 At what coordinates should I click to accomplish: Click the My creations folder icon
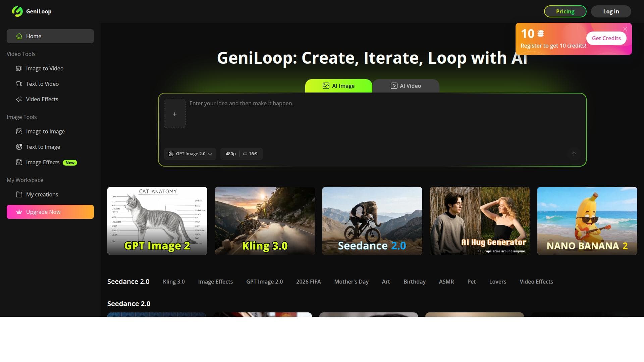(19, 194)
